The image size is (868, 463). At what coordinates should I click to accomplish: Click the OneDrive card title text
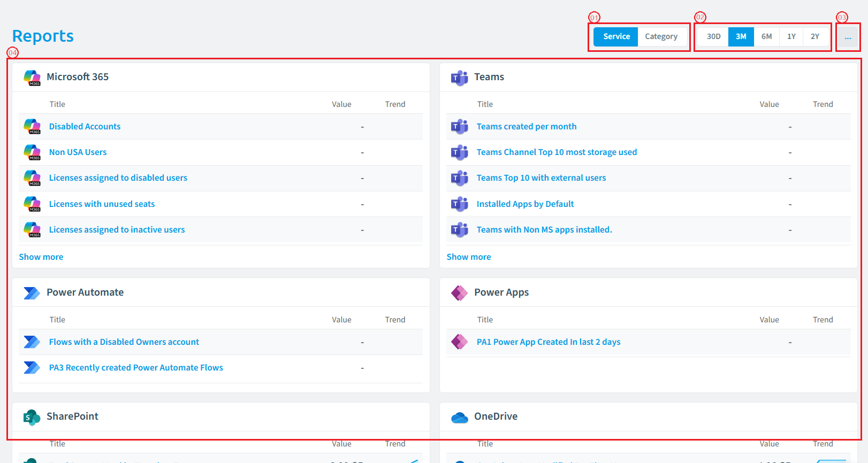point(496,416)
